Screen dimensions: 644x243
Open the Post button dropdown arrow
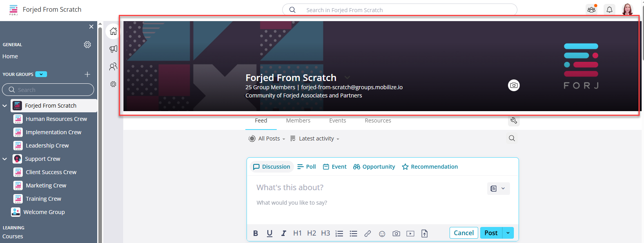pos(508,233)
